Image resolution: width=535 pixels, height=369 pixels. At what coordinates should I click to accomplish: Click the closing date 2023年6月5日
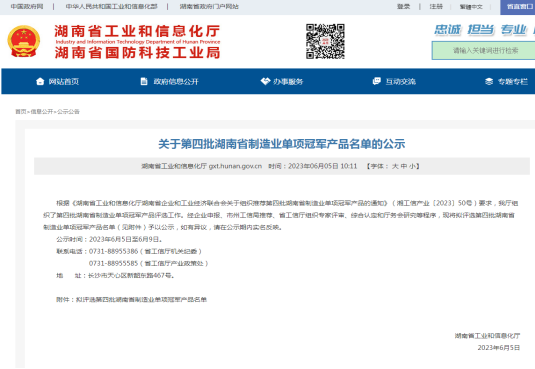click(x=498, y=348)
